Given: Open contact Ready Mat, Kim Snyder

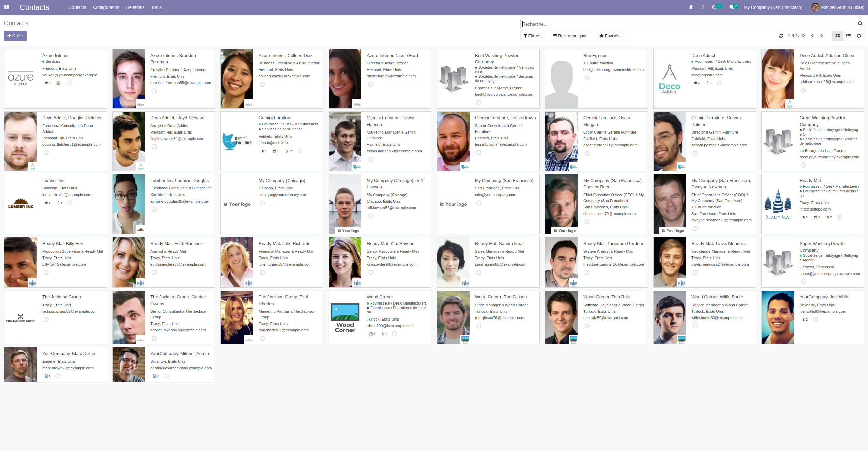Looking at the screenshot, I should pyautogui.click(x=390, y=244).
